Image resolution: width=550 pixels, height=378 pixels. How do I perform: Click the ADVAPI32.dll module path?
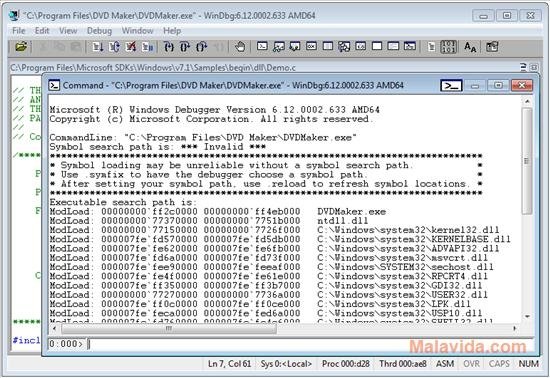[x=408, y=249]
